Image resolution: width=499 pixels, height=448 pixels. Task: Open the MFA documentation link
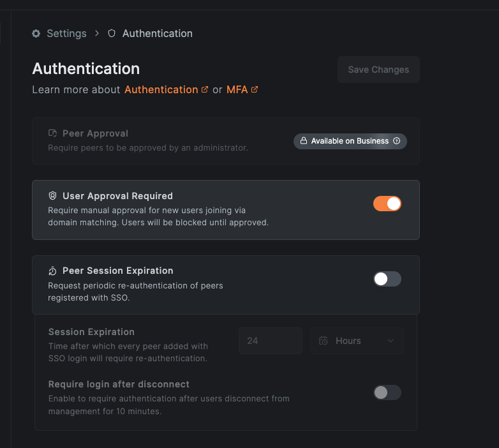237,90
